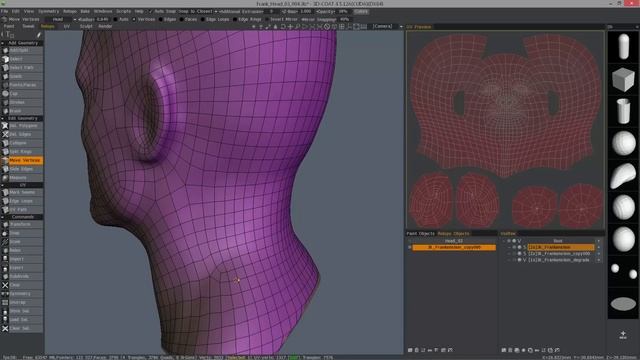This screenshot has height=360, width=640.
Task: Run the Transform command
Action: [x=22, y=224]
